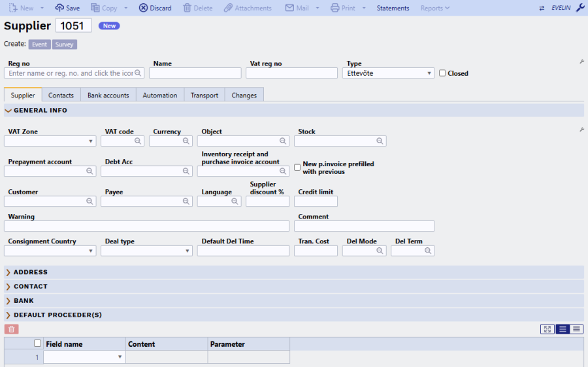Click the Statements button
The image size is (588, 367).
tap(393, 8)
